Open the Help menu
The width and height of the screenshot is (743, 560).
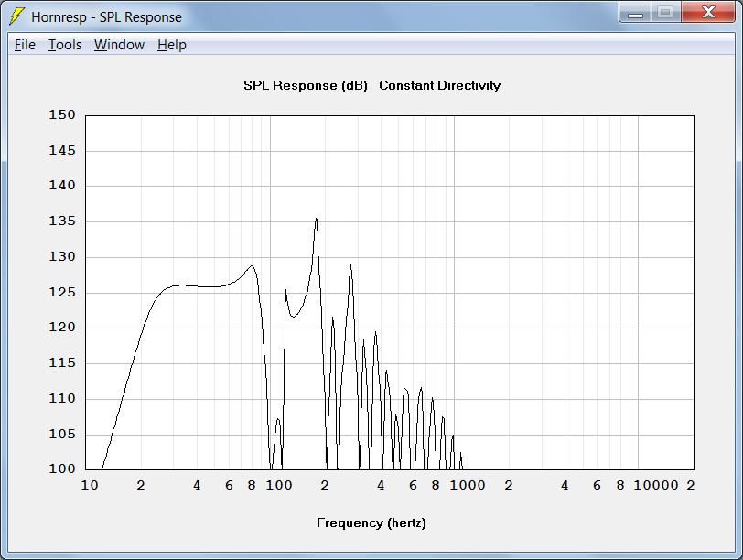tap(172, 45)
